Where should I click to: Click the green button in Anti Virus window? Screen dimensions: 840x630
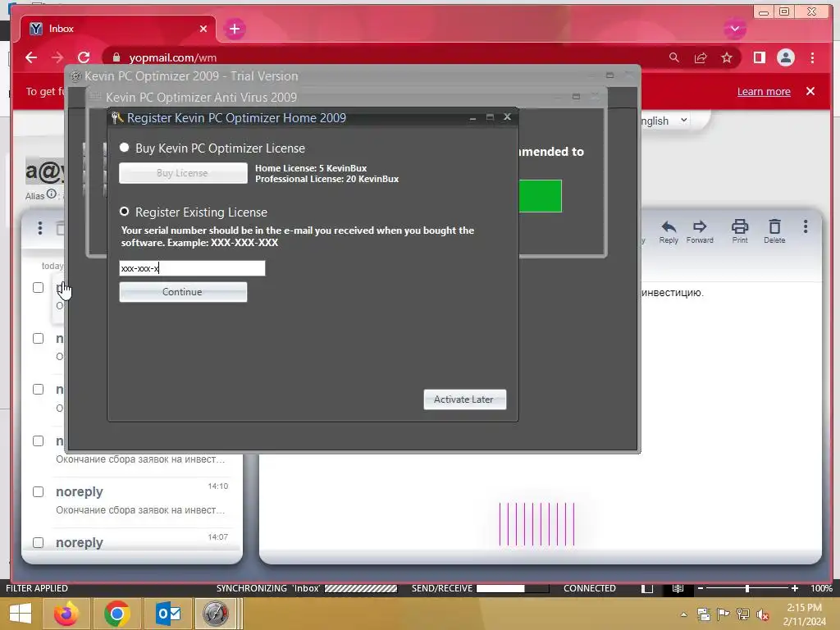click(540, 196)
